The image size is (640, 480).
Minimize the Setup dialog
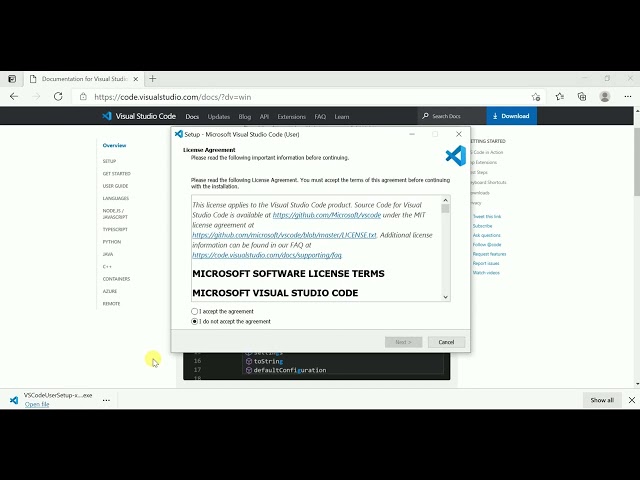coord(412,134)
